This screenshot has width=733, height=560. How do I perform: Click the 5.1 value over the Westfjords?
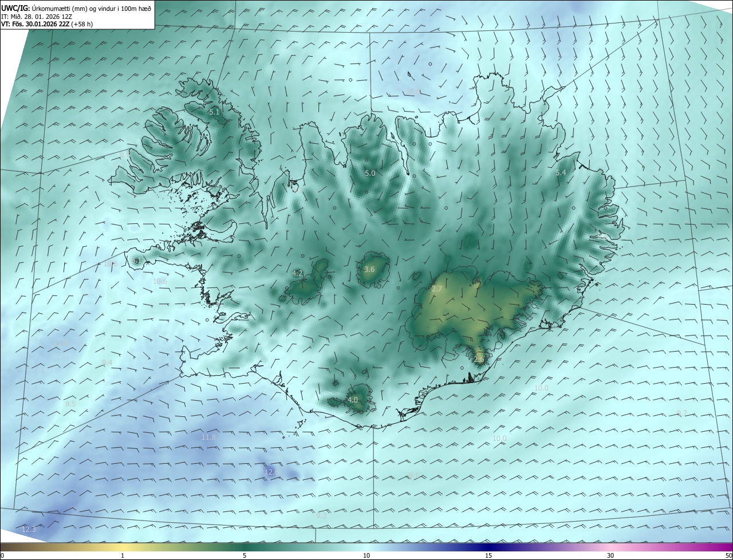(x=214, y=112)
